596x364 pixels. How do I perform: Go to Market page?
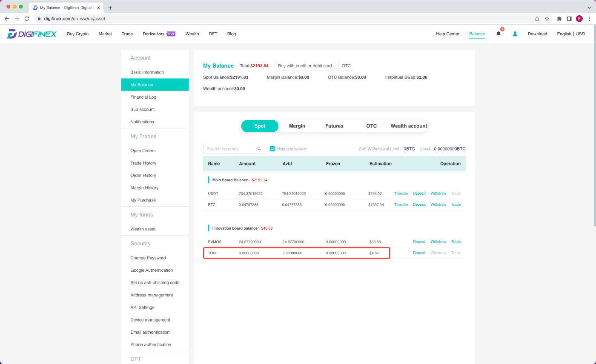(105, 34)
